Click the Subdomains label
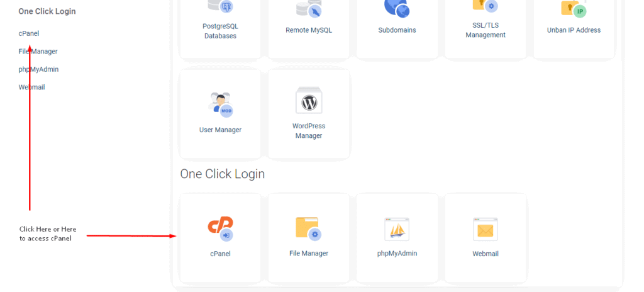Image resolution: width=644 pixels, height=292 pixels. (397, 30)
